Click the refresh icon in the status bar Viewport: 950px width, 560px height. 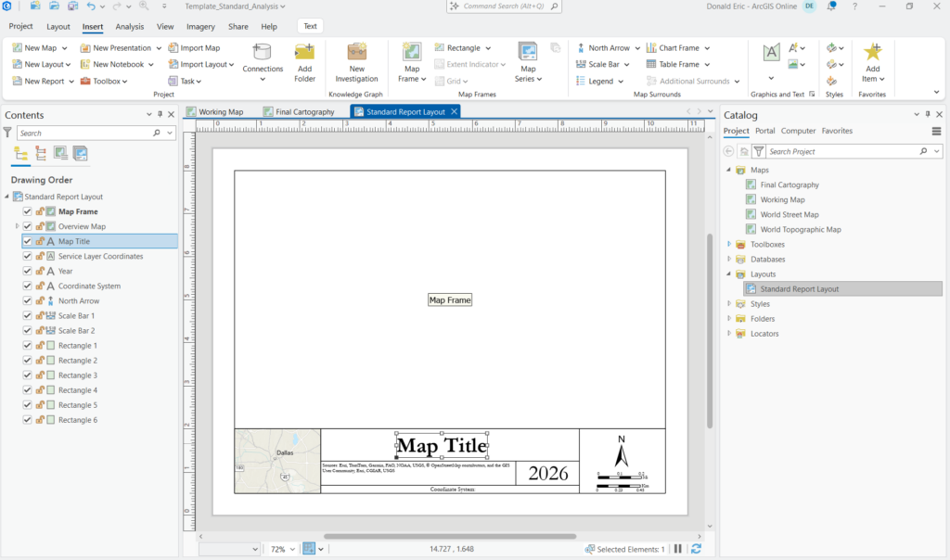coord(696,549)
